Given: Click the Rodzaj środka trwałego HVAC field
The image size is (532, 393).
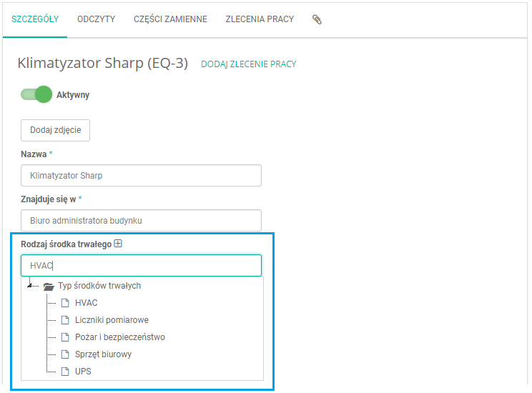Looking at the screenshot, I should click(141, 266).
